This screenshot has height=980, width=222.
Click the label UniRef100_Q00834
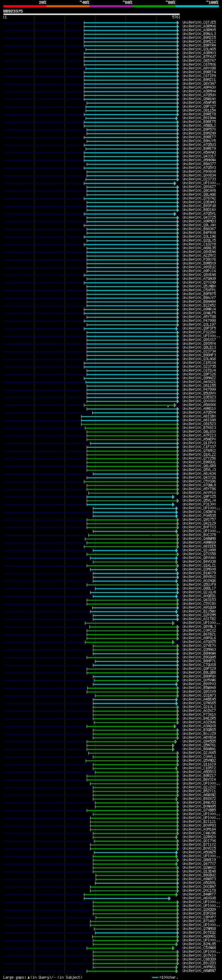coord(199,175)
